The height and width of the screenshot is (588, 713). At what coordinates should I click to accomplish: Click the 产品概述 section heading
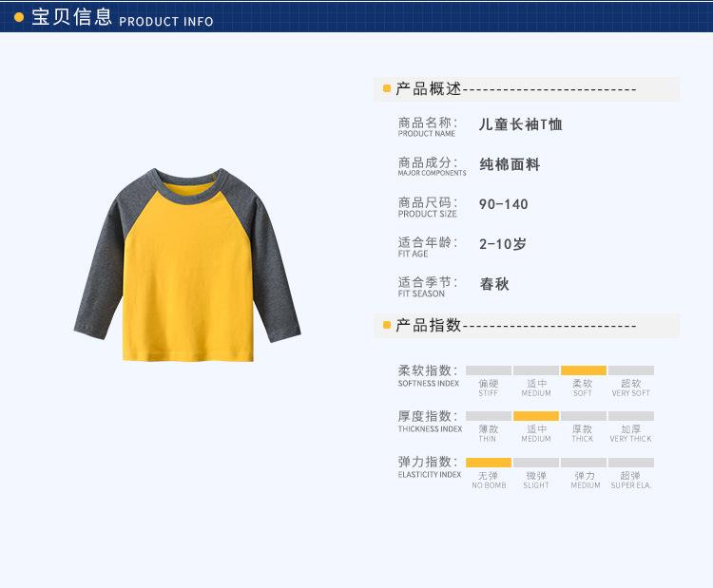[429, 88]
